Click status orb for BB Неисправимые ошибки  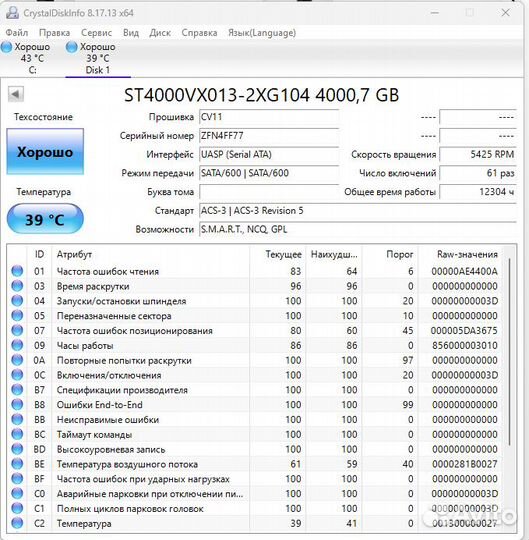coord(17,419)
